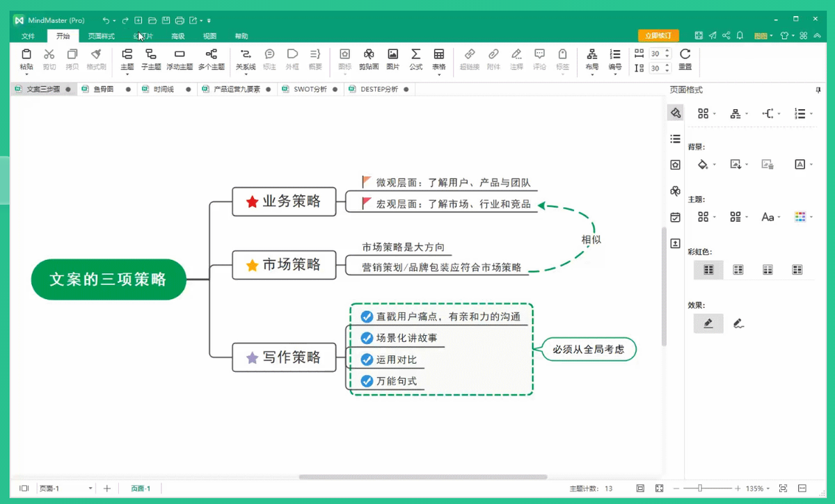The width and height of the screenshot is (835, 504).
Task: Select the first 彩虹色 rainbow option
Action: pos(708,270)
